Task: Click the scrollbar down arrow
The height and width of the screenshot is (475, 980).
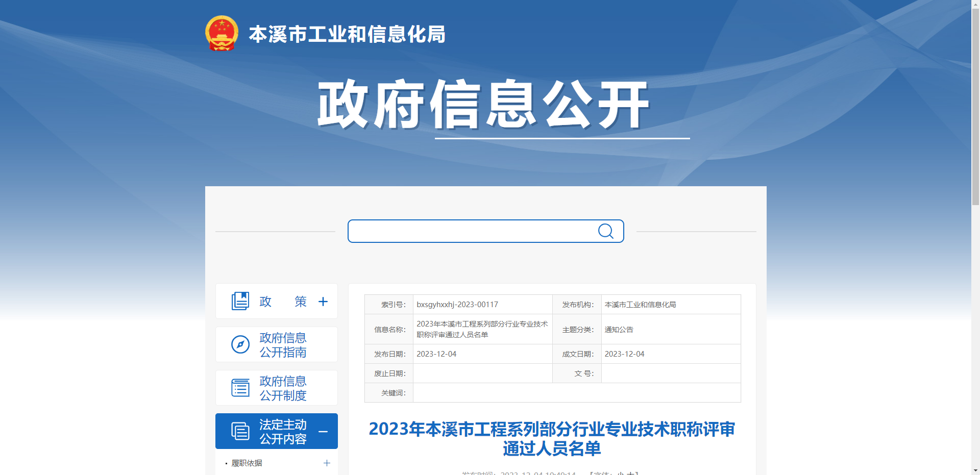Action: click(x=976, y=471)
